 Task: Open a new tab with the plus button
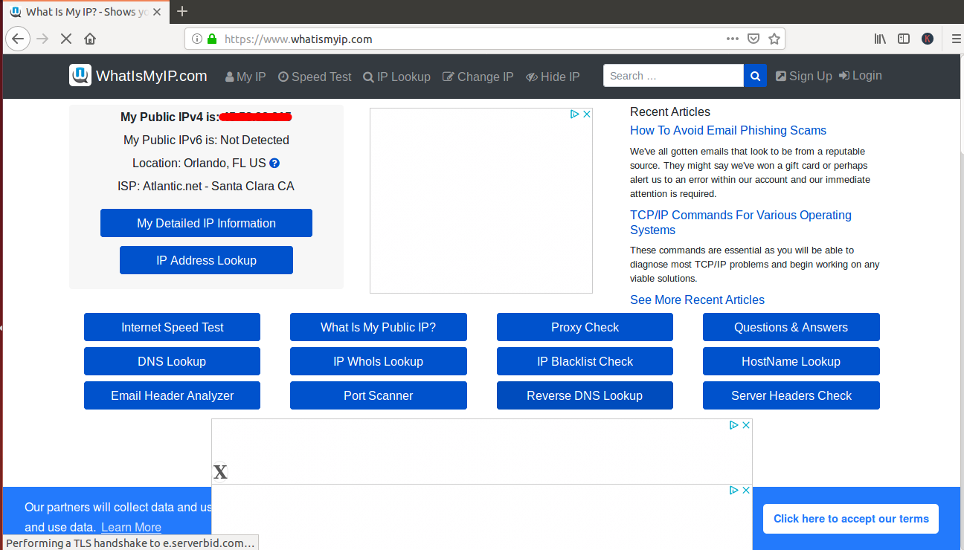(x=182, y=11)
